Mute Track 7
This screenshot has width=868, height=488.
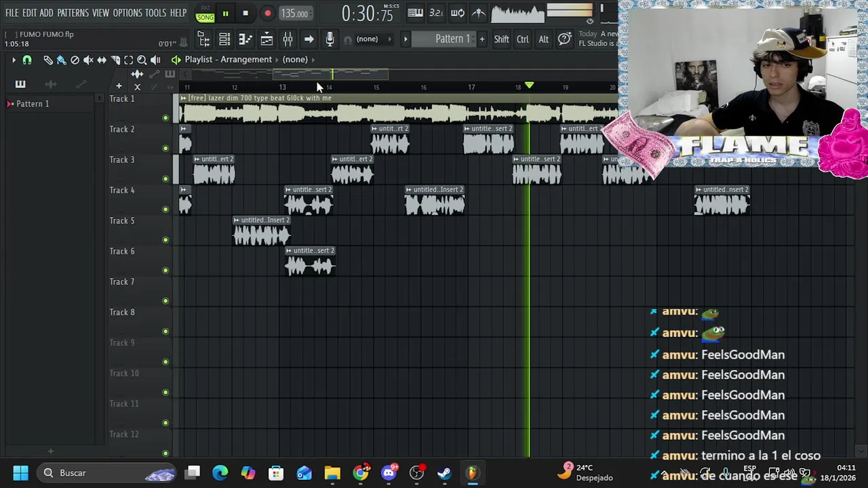coord(165,301)
